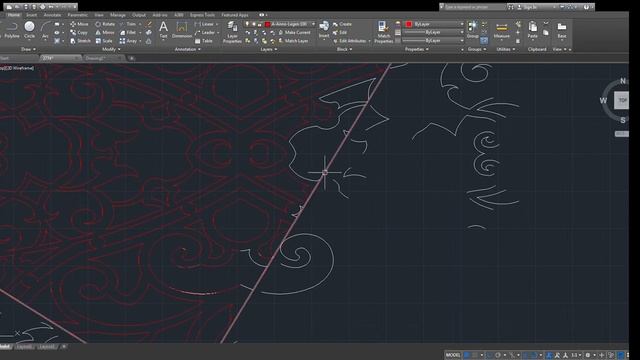Select the Rotate tool
The height and width of the screenshot is (360, 640).
coord(105,24)
